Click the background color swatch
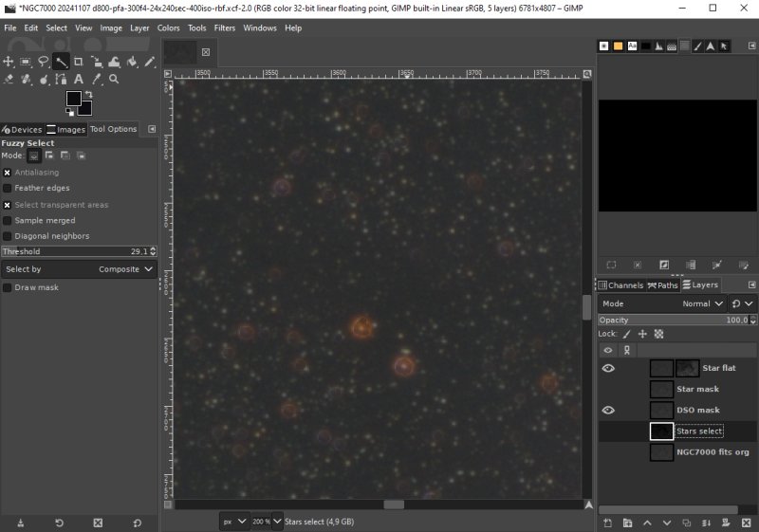759x532 pixels. click(x=85, y=109)
